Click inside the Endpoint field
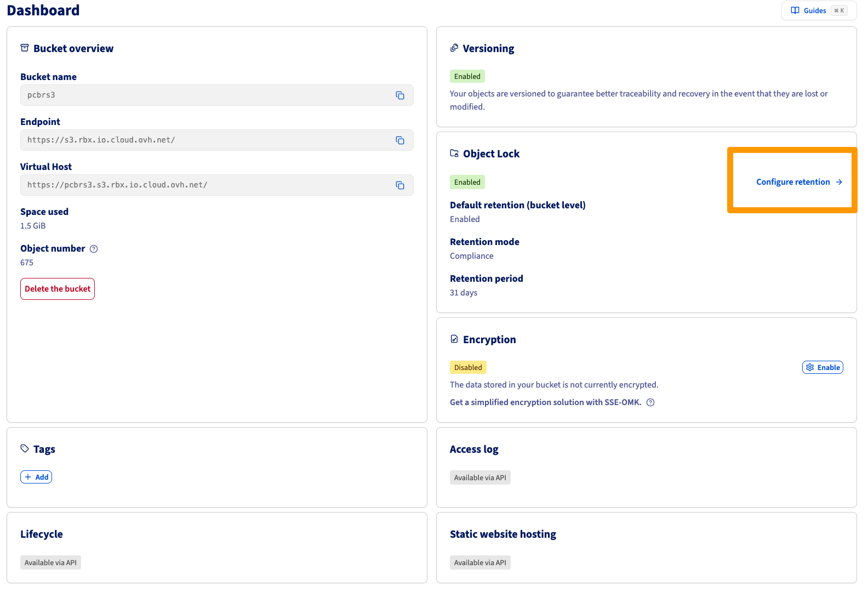Viewport: 868px width, 603px height. click(203, 140)
